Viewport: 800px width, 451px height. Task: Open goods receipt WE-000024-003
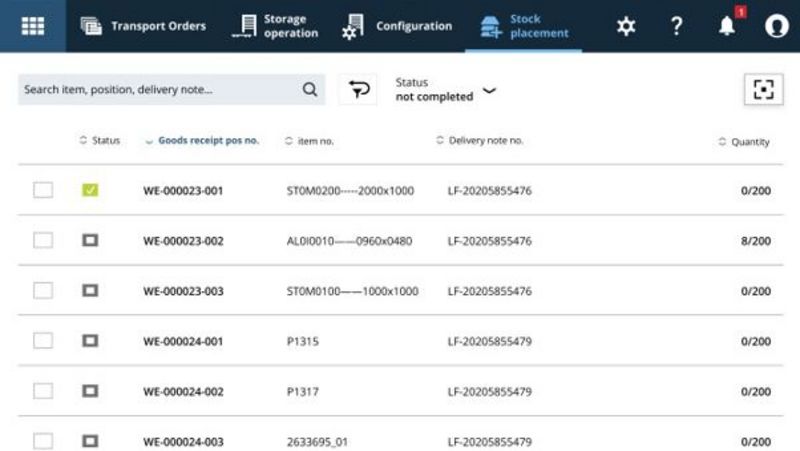click(x=183, y=442)
